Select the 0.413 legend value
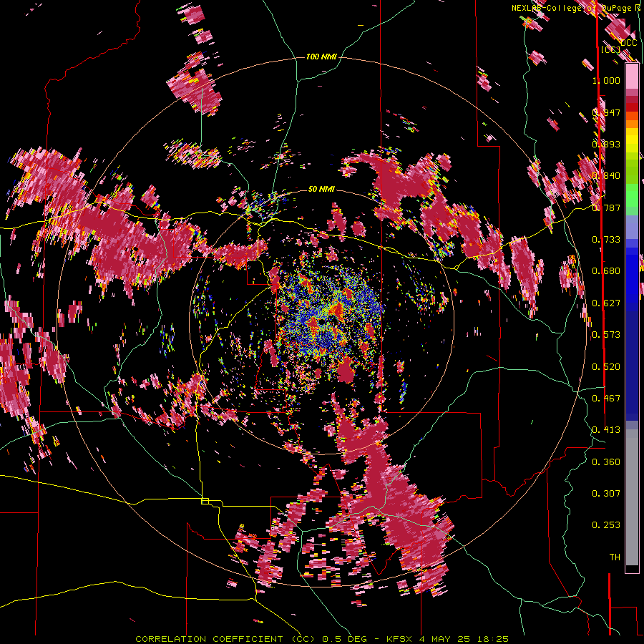This screenshot has width=644, height=644. tap(606, 430)
